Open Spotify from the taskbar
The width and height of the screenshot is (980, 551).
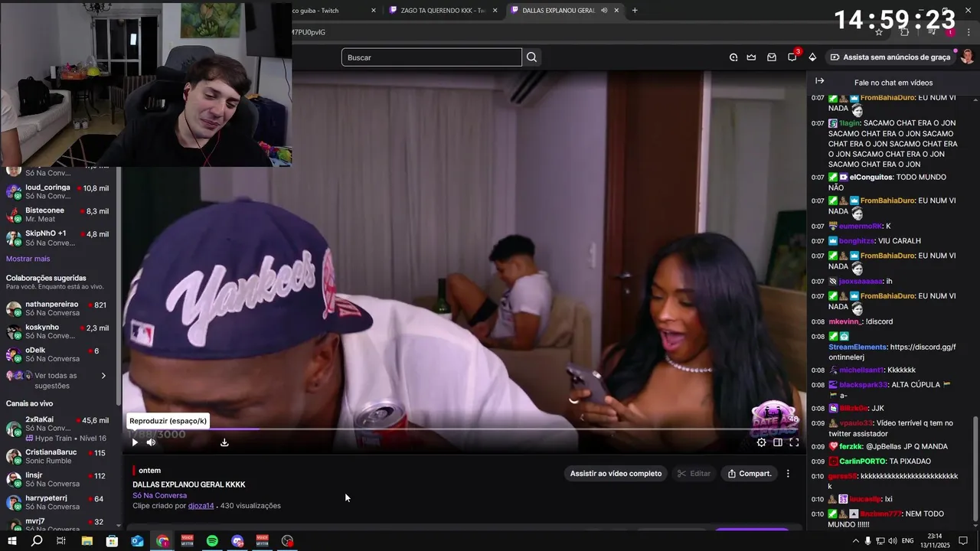[212, 541]
